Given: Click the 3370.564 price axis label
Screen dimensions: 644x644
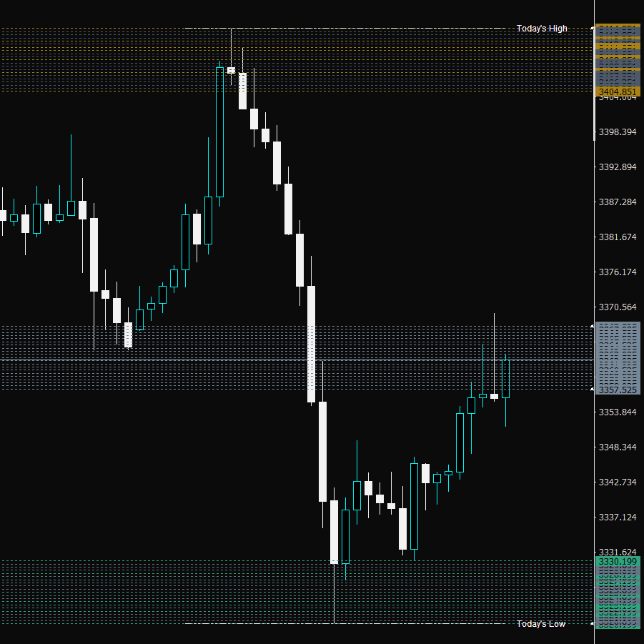Looking at the screenshot, I should coord(617,307).
